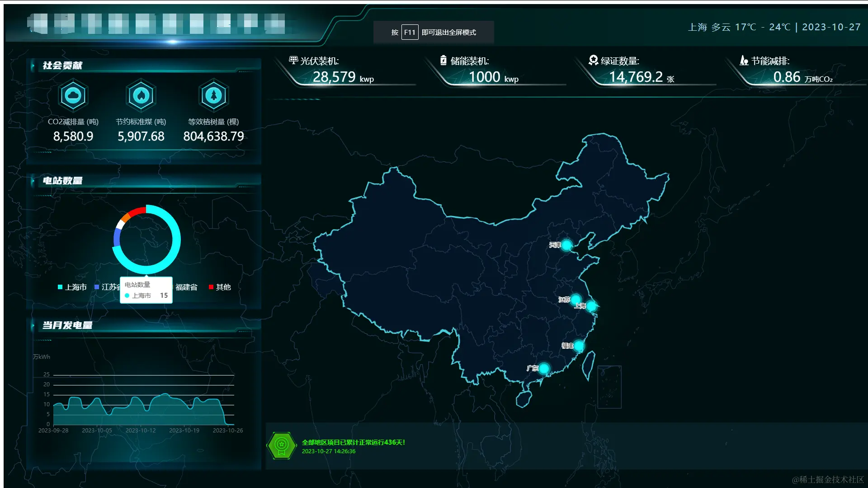Screen dimensions: 868x488
Task: Toggle the 其他 legend entry
Action: pyautogui.click(x=223, y=287)
